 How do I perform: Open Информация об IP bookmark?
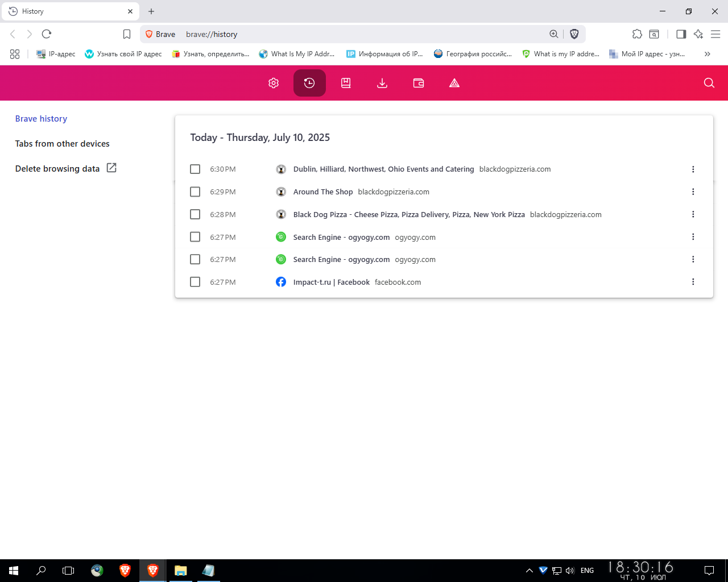click(385, 54)
